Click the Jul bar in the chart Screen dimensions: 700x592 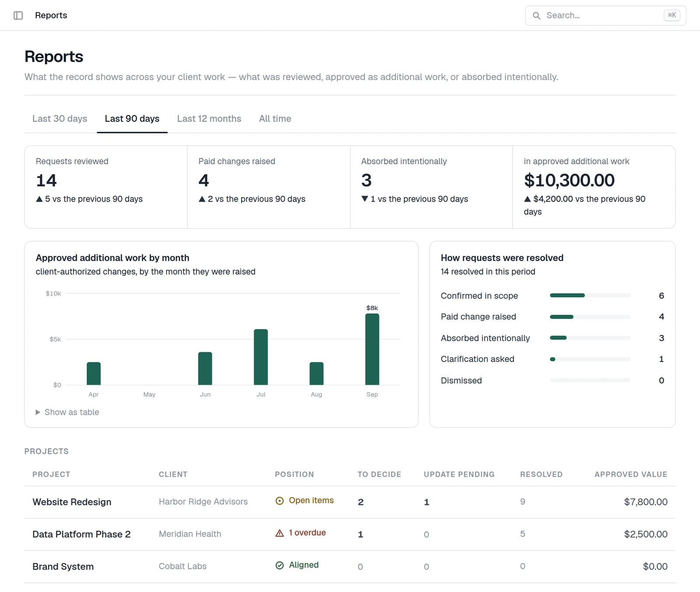pyautogui.click(x=261, y=357)
